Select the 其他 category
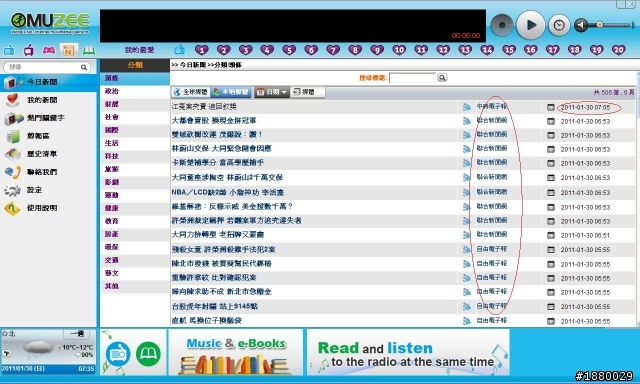Image resolution: width=640 pixels, height=384 pixels. (x=135, y=286)
